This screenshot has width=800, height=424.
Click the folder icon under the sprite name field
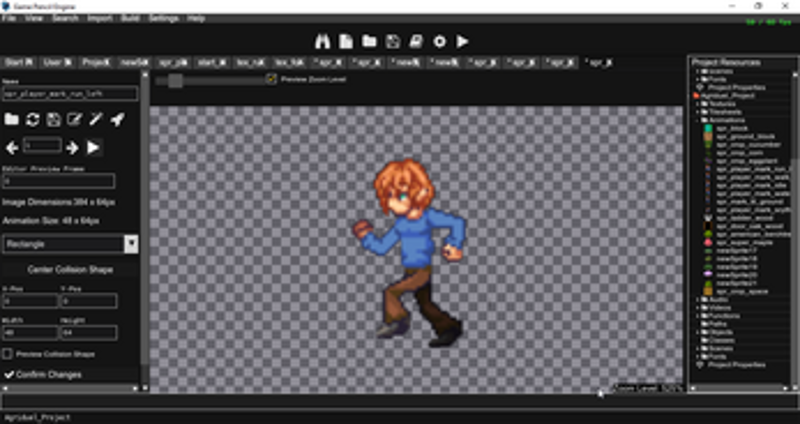coord(11,119)
